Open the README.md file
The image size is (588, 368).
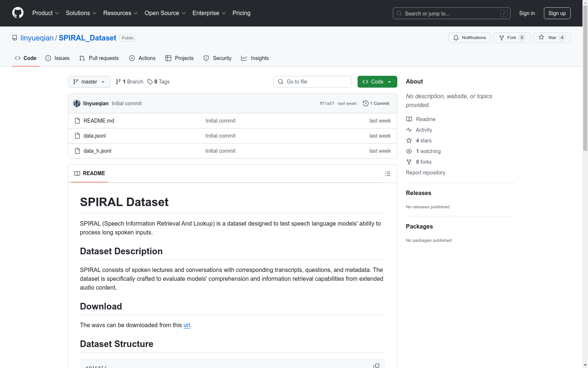point(99,121)
